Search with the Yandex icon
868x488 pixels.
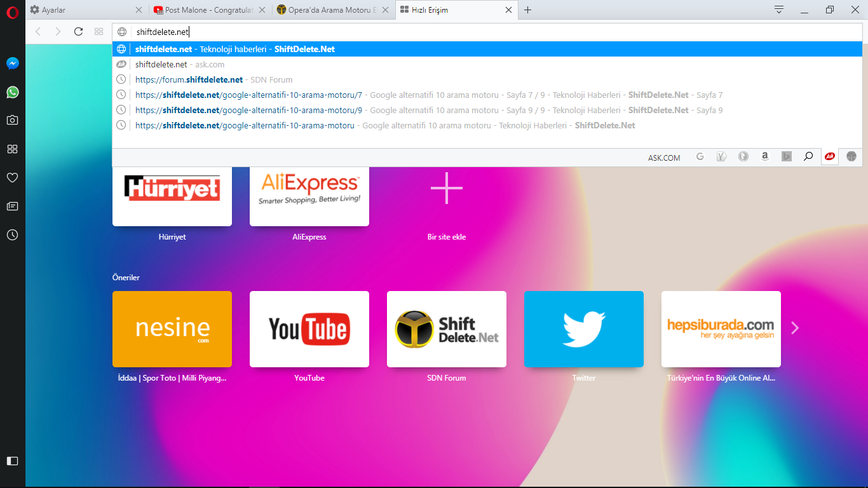pyautogui.click(x=722, y=156)
